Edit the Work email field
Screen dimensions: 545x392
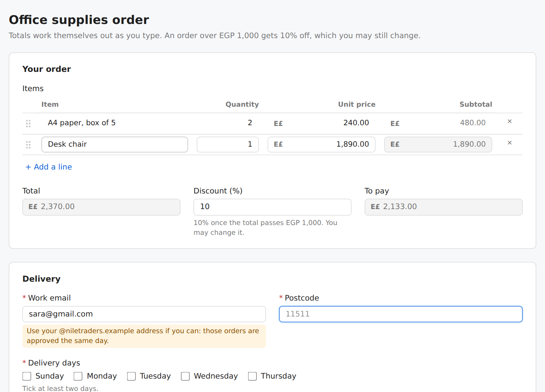pyautogui.click(x=144, y=314)
